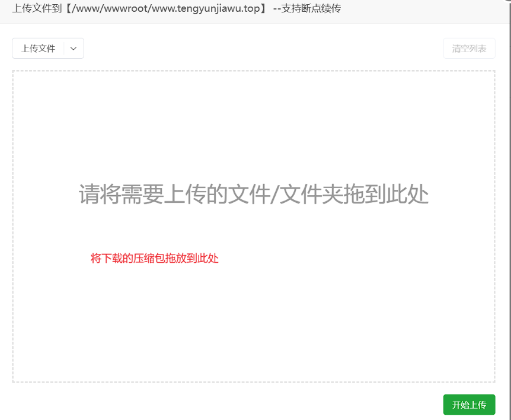Click the /www/wwwroot path segment in title

[110, 9]
